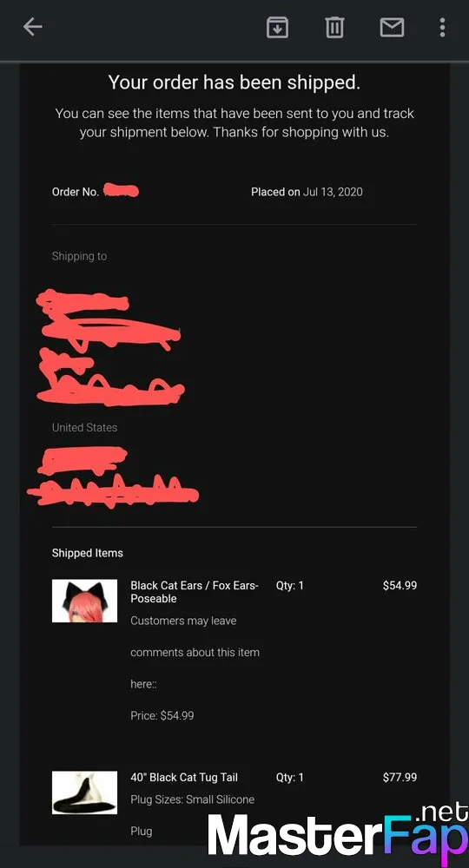Click the 'Price: $54.99' line under cat ears

162,716
